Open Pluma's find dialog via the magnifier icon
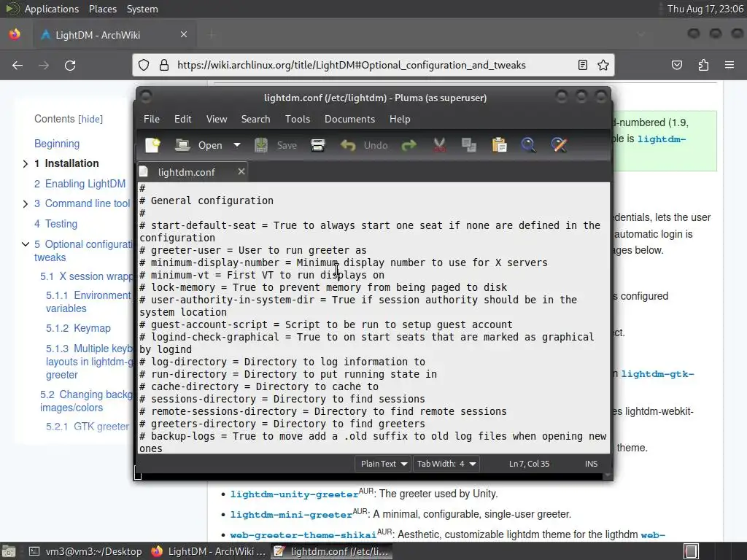 [529, 145]
